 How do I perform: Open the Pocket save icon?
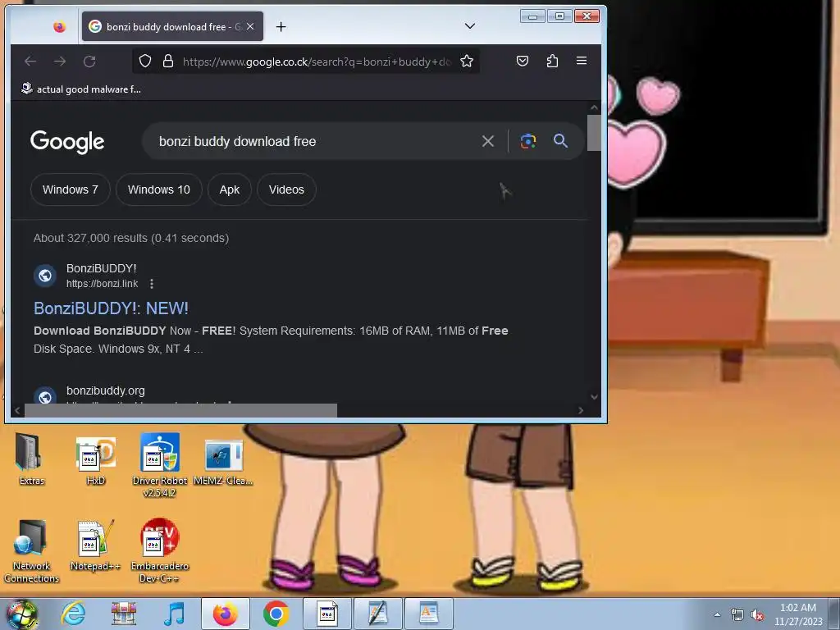(523, 61)
